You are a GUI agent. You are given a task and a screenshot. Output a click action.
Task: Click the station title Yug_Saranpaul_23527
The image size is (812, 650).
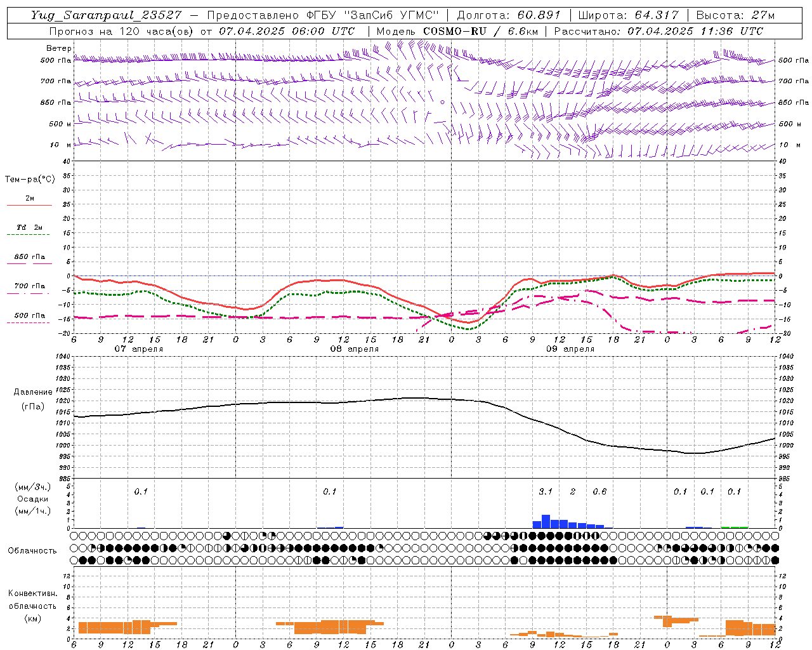(106, 15)
